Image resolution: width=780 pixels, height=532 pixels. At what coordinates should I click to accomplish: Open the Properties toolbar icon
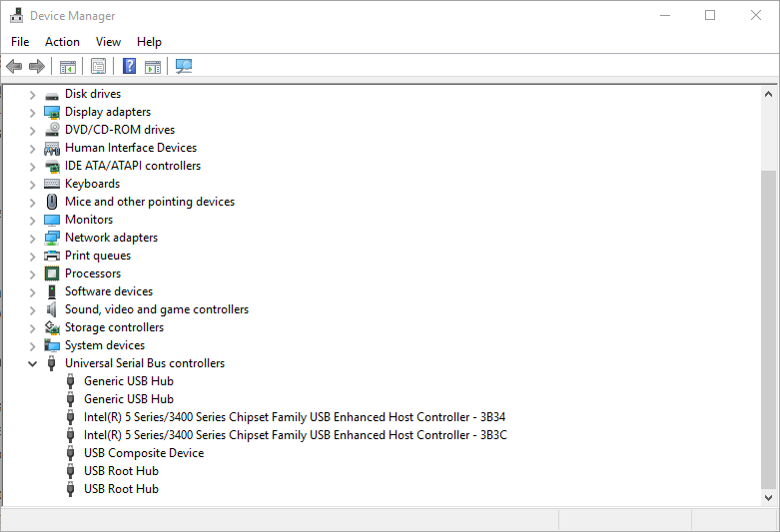pos(99,66)
